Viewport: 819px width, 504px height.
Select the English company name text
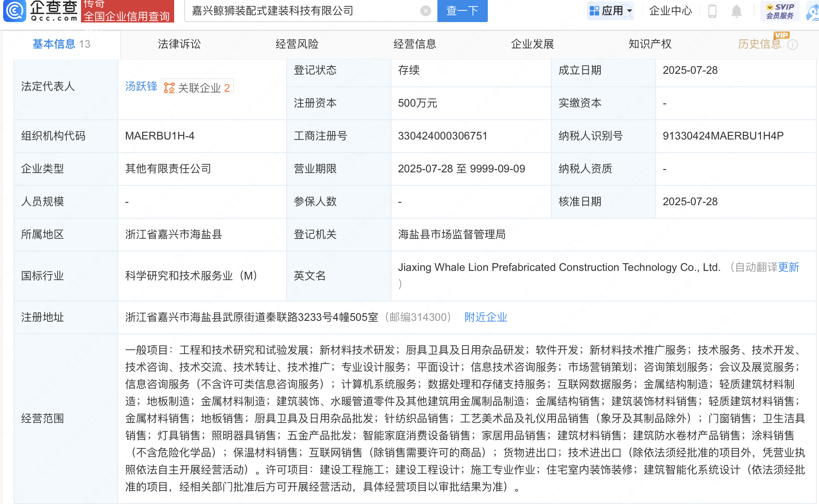pyautogui.click(x=559, y=267)
